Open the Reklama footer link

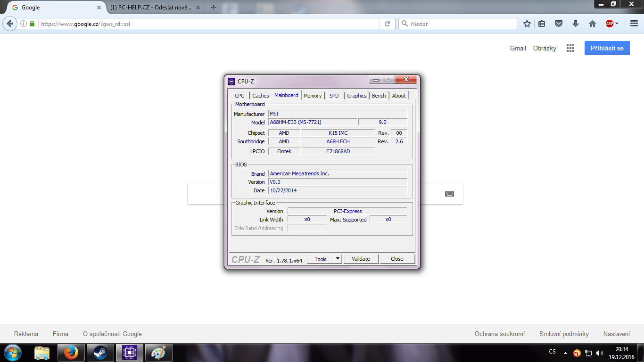26,334
